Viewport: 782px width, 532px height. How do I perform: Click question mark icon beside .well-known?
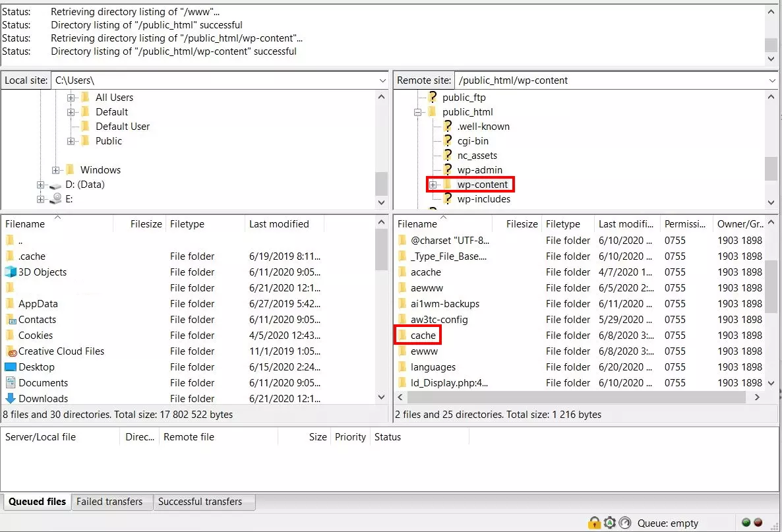pyautogui.click(x=448, y=126)
